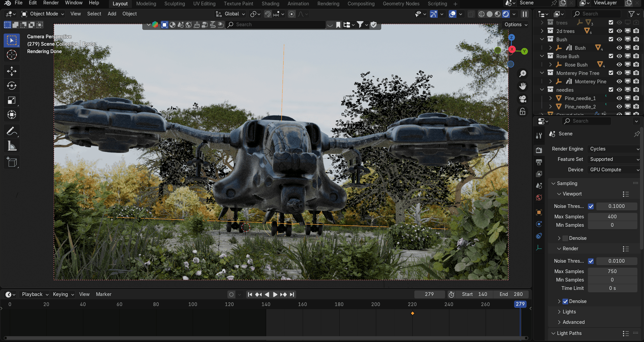Screen dimensions: 644x342
Task: Activate the Select Box tool
Action: pyautogui.click(x=12, y=40)
